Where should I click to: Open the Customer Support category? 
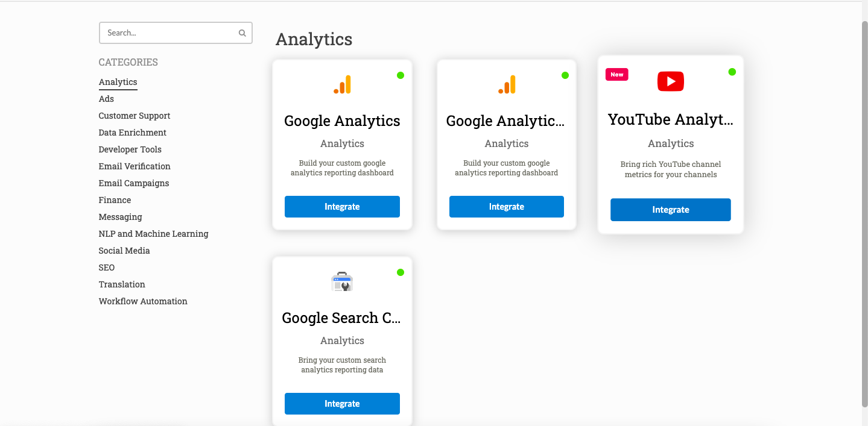coord(135,116)
